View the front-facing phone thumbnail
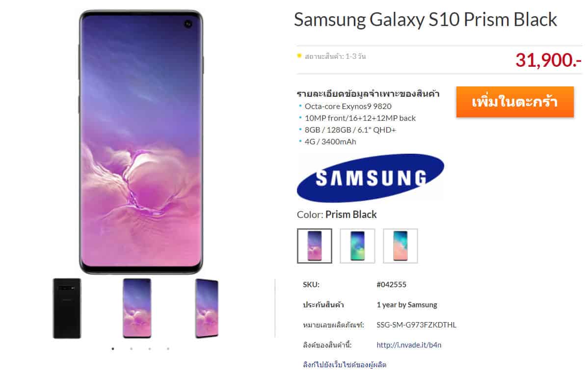The width and height of the screenshot is (588, 379). pyautogui.click(x=137, y=308)
